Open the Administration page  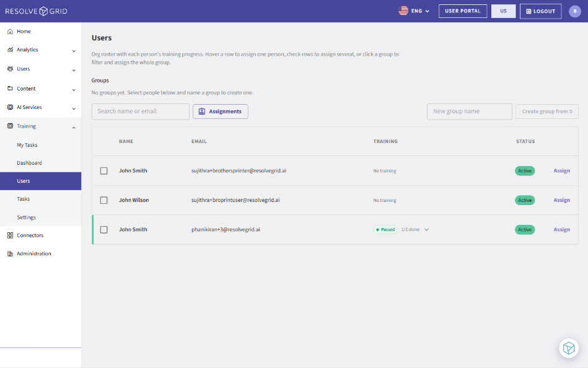(33, 253)
